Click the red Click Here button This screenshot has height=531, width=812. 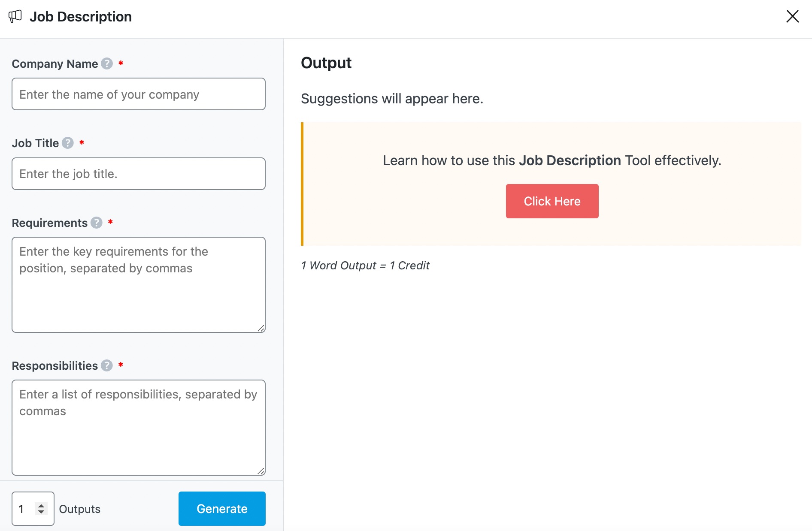552,201
